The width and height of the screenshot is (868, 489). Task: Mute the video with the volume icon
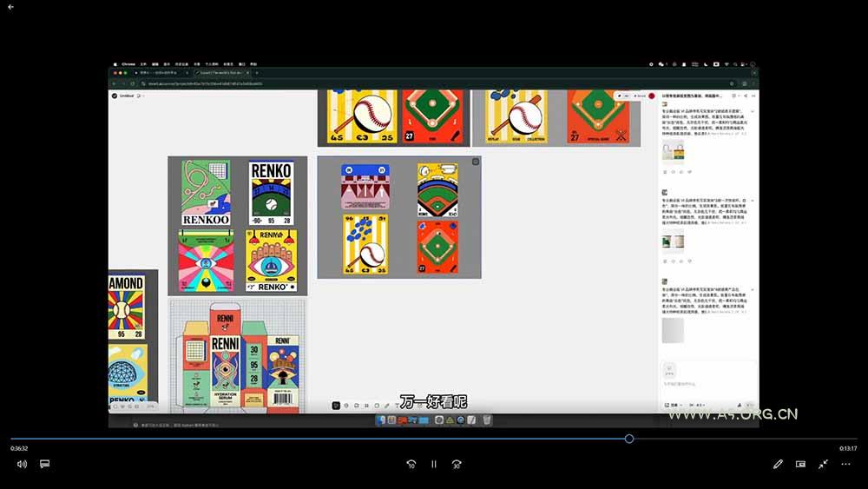(x=22, y=464)
